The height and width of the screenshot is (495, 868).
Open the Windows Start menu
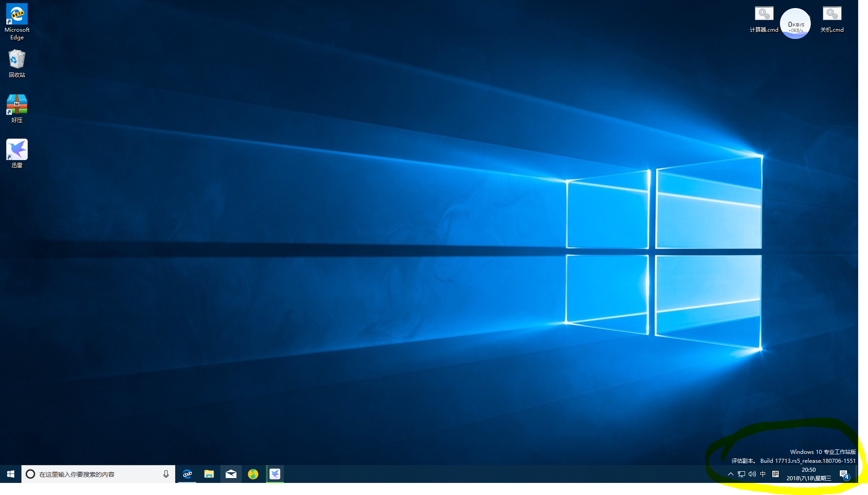pos(11,474)
